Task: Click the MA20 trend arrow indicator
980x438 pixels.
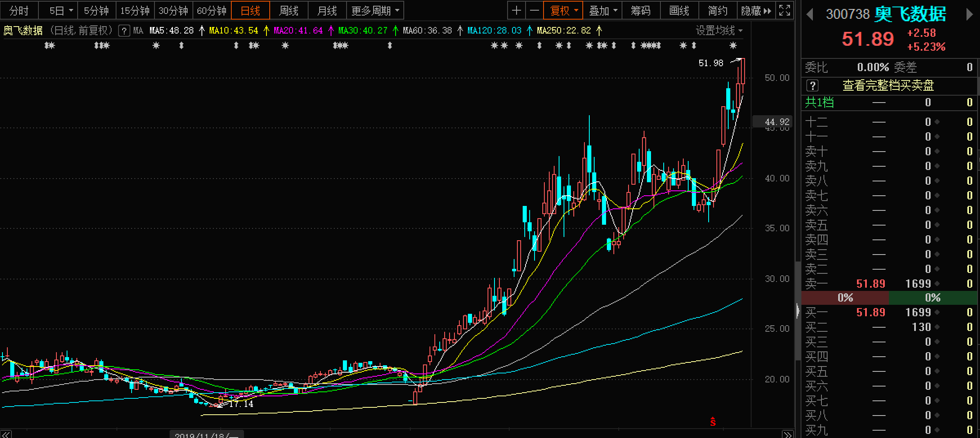Action: pos(331,30)
